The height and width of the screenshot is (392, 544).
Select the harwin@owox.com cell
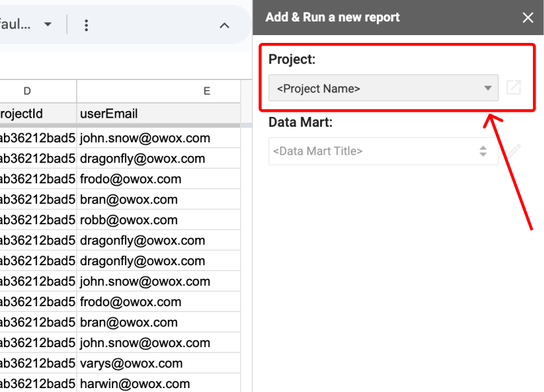[x=159, y=384]
